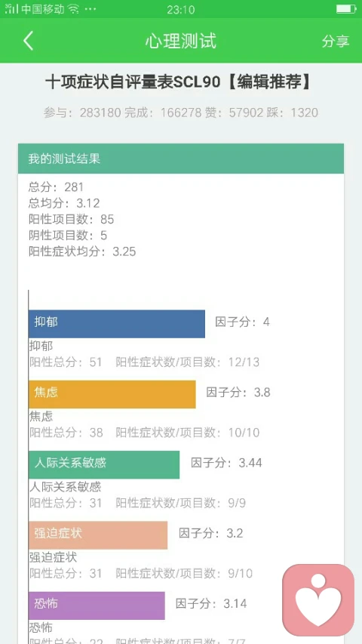Select the purple 恐怖 bar
362x644 pixels.
point(97,605)
